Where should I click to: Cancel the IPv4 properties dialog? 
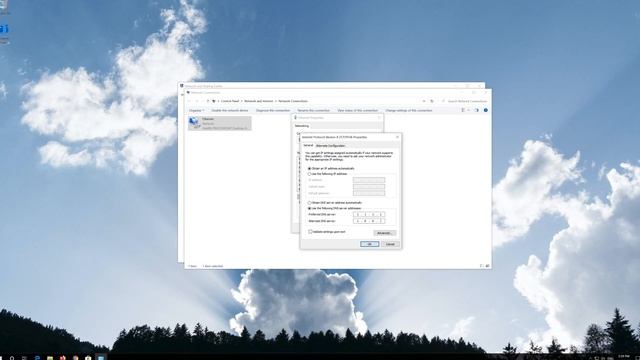[x=390, y=244]
